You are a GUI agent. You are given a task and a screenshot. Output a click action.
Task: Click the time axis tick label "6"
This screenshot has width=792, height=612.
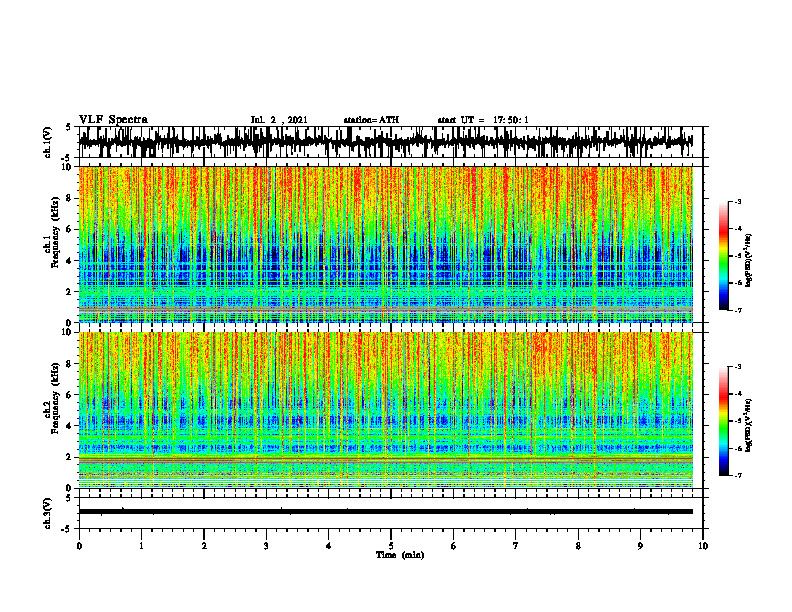pos(454,546)
